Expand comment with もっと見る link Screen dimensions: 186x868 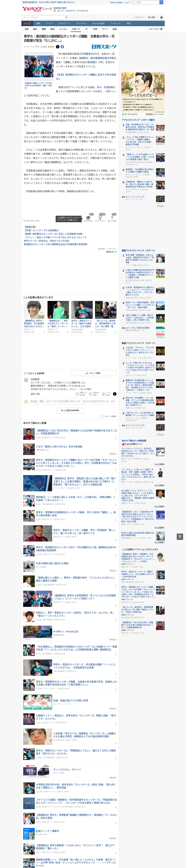pos(86,389)
